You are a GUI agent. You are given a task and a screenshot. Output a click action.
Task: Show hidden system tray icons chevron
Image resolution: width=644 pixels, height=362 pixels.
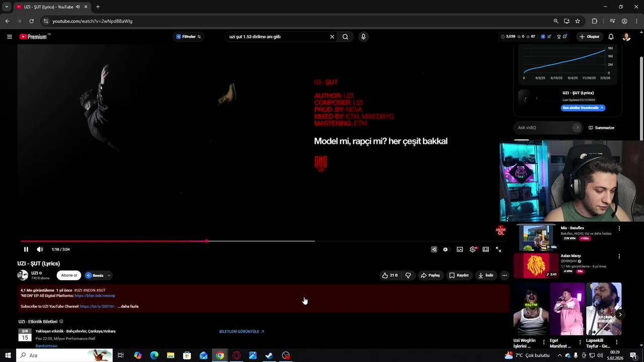tap(559, 355)
